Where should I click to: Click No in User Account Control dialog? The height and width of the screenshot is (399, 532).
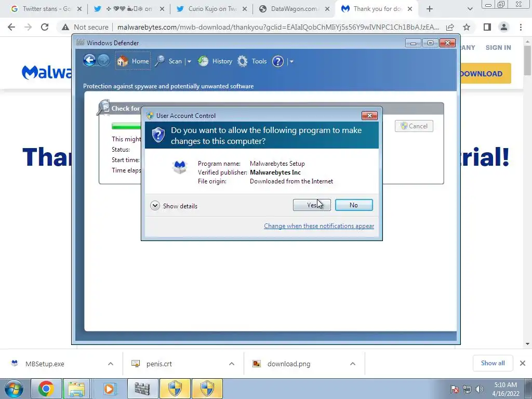pos(353,205)
